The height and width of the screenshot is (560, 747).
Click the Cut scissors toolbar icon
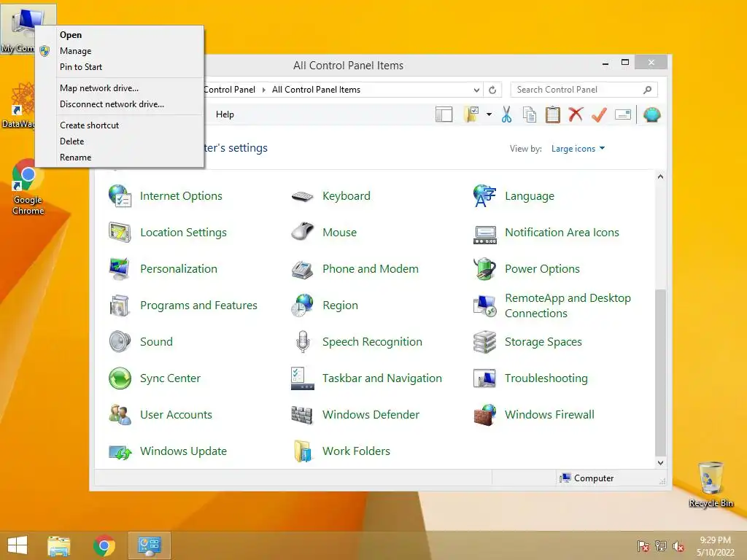point(506,114)
